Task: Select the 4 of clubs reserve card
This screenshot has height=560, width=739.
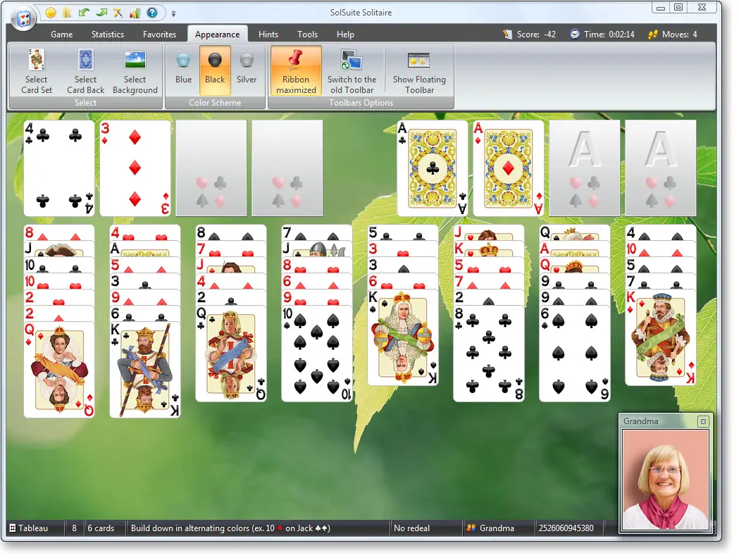Action: pos(59,168)
